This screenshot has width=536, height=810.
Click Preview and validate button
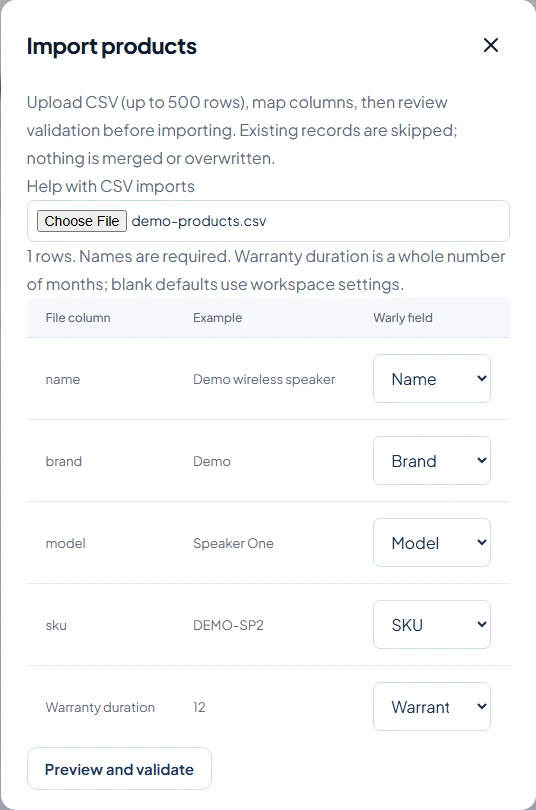point(119,769)
